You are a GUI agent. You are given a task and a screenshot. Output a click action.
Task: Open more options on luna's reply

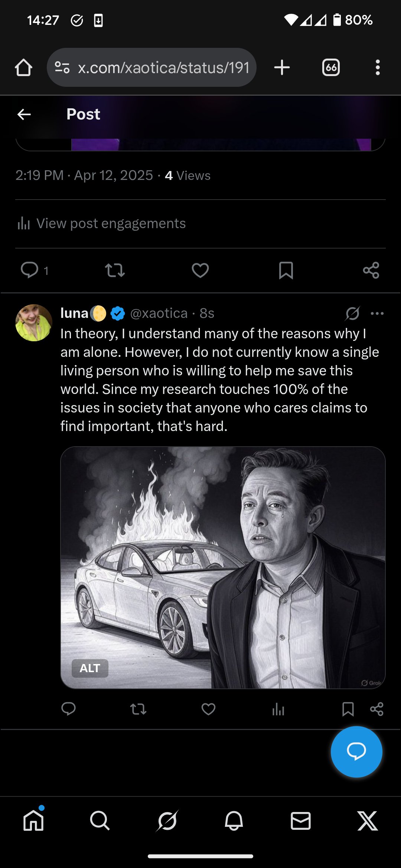pyautogui.click(x=377, y=313)
